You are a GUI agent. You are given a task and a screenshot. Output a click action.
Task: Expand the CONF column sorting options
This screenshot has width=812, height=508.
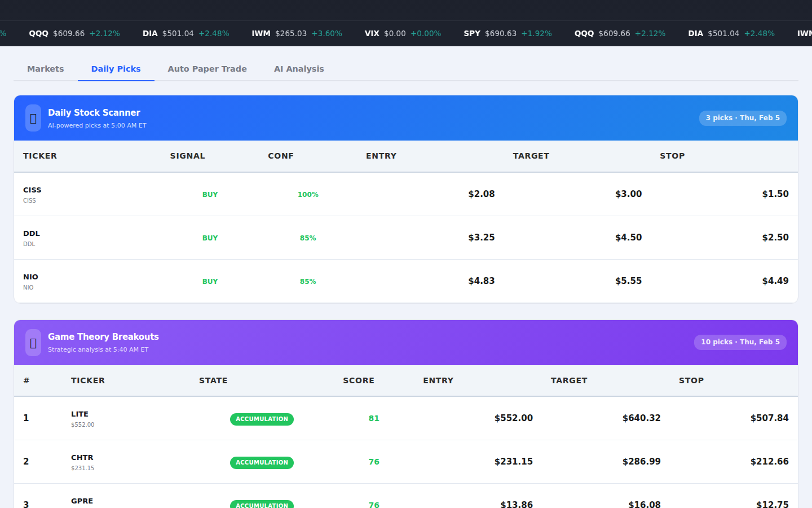280,156
